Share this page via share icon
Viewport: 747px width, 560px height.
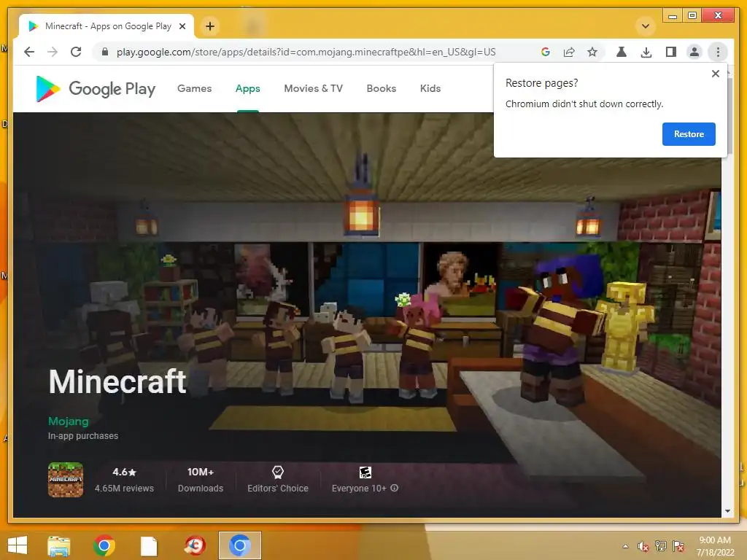tap(569, 52)
